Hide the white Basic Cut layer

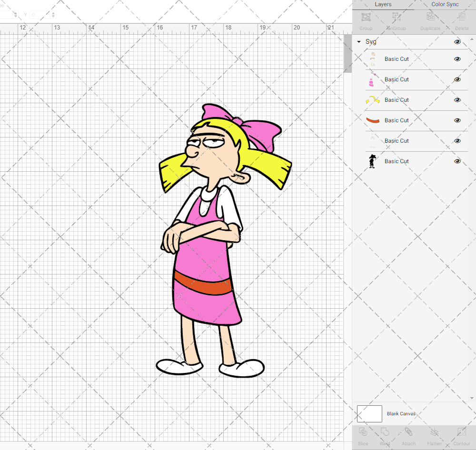tap(457, 141)
